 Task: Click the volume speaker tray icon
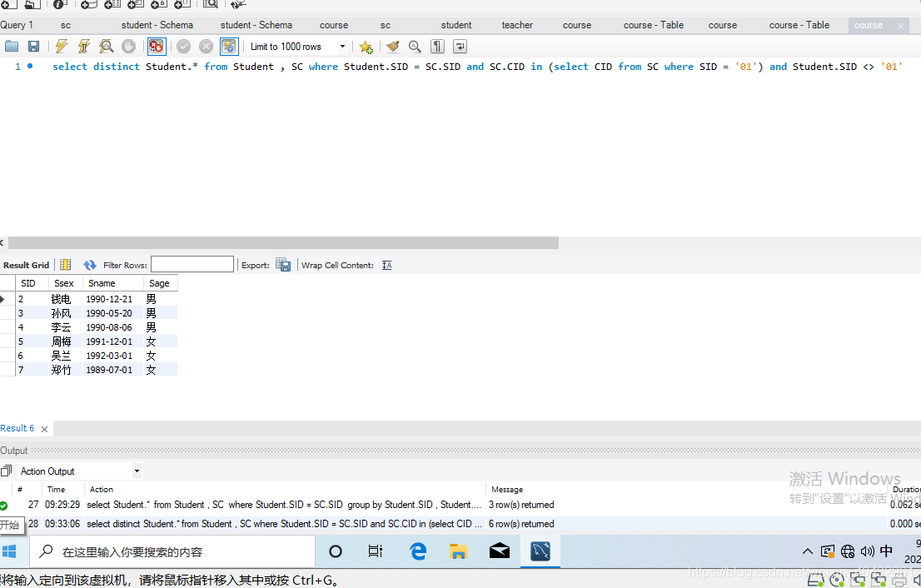pos(867,551)
